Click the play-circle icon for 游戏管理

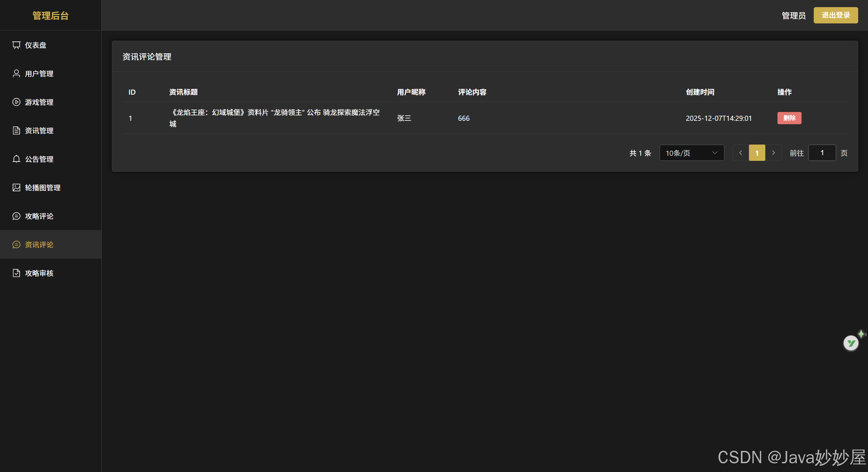pyautogui.click(x=16, y=102)
